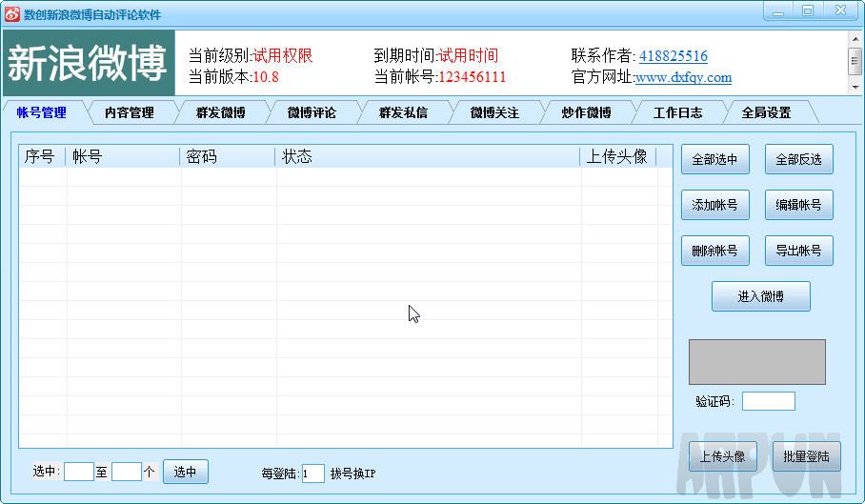Click the 全部反选 button
Viewport: 865px width, 504px height.
(799, 159)
